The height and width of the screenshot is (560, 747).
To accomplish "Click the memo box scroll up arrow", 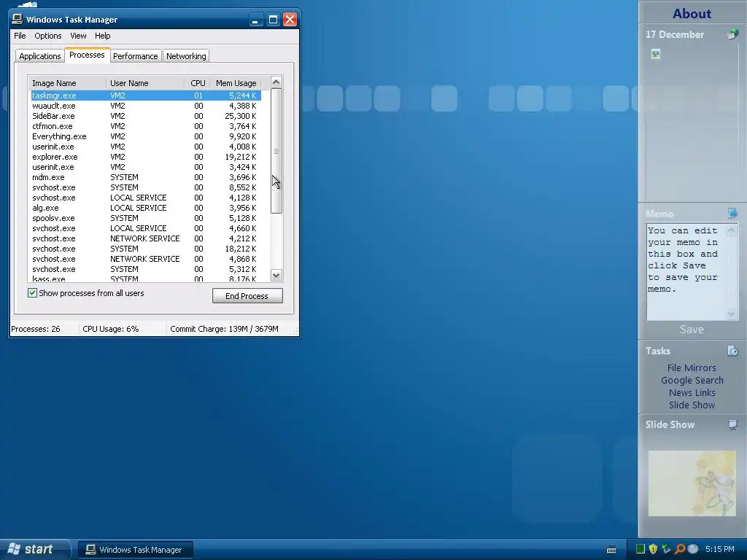I will [731, 230].
